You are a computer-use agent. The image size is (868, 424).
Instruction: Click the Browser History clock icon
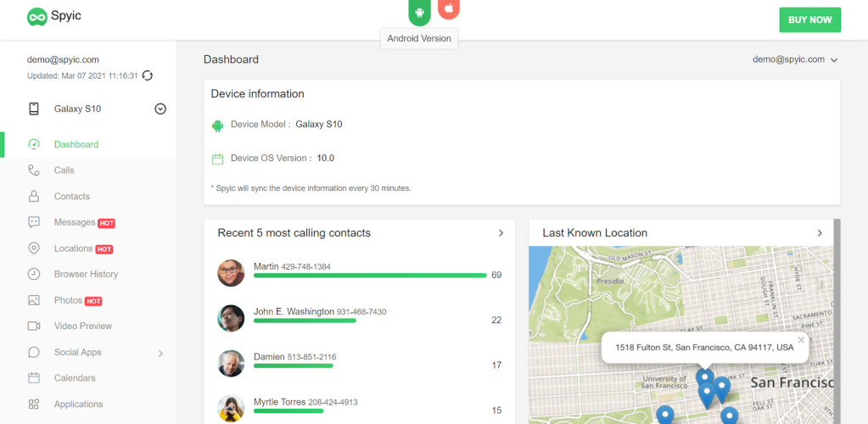coord(34,274)
